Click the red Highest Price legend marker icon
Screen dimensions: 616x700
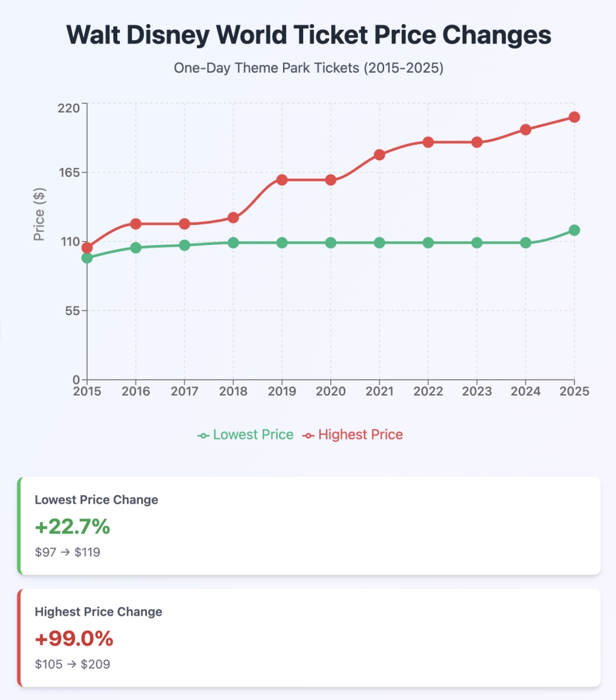click(x=309, y=436)
